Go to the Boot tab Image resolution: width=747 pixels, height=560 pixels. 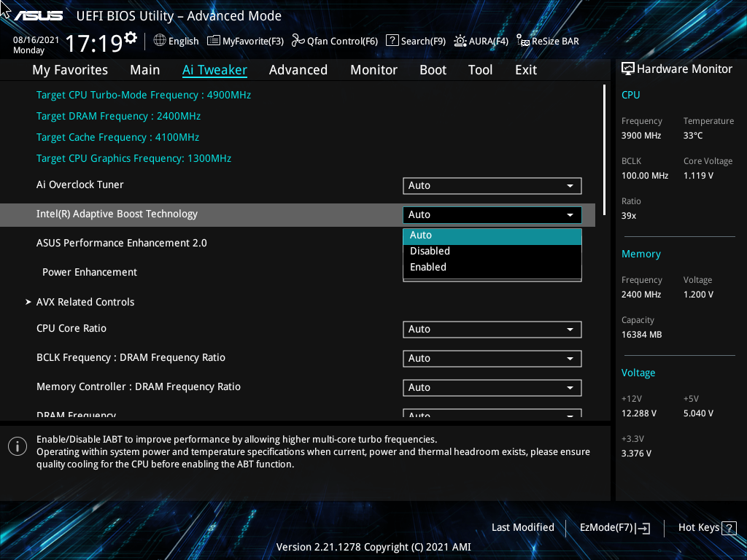433,70
